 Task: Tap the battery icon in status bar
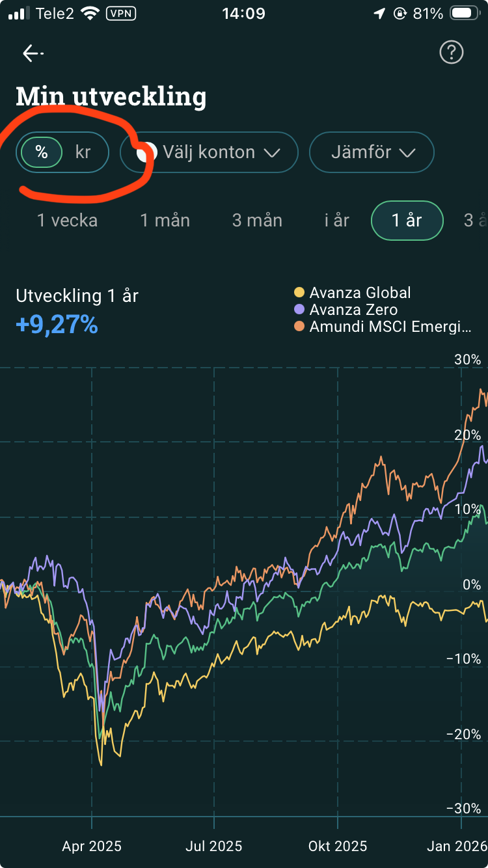(465, 14)
